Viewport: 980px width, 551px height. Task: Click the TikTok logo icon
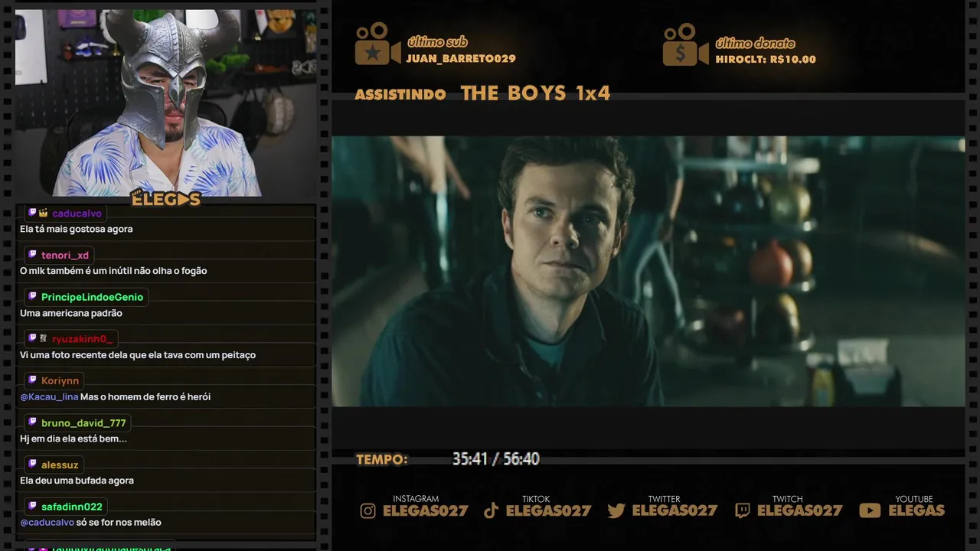coord(492,510)
